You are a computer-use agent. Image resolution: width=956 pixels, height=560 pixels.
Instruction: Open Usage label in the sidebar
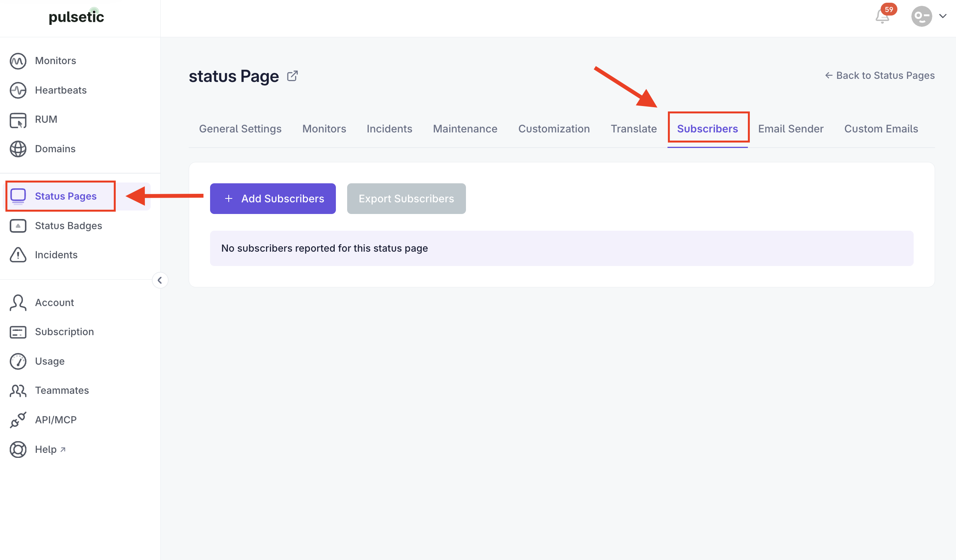(x=50, y=361)
